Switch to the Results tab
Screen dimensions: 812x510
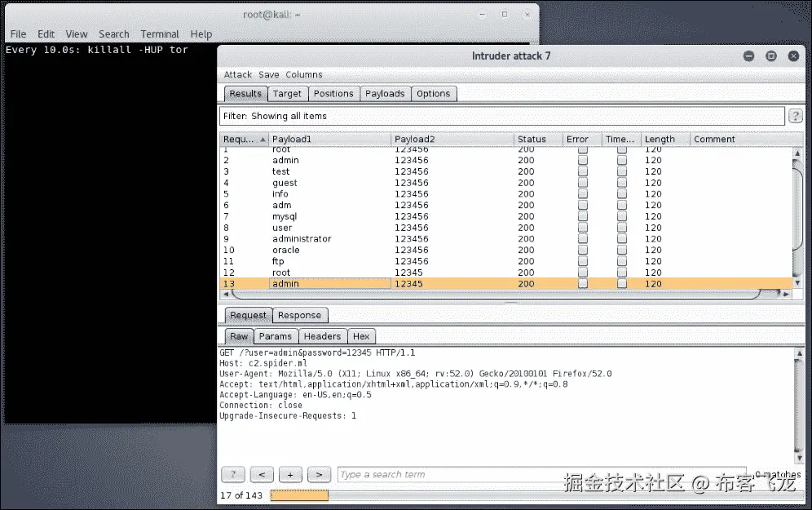tap(245, 93)
